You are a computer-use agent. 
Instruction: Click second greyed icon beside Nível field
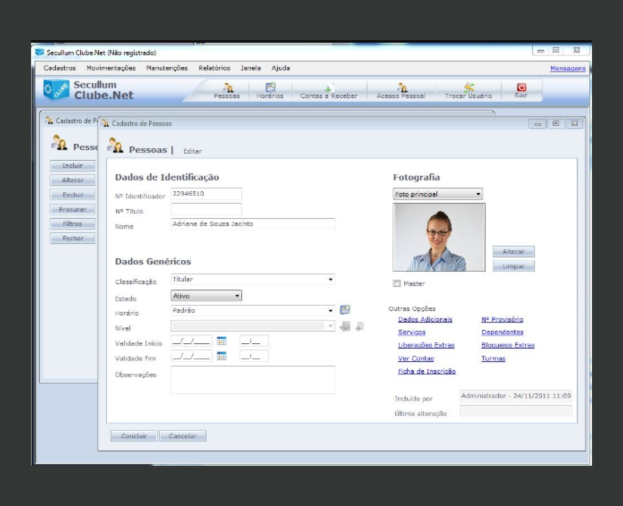[360, 326]
